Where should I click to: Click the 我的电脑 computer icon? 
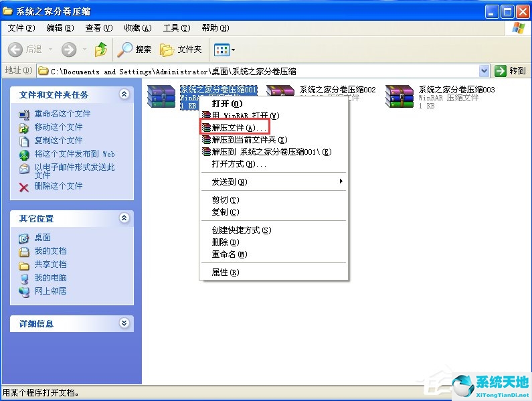(x=23, y=278)
